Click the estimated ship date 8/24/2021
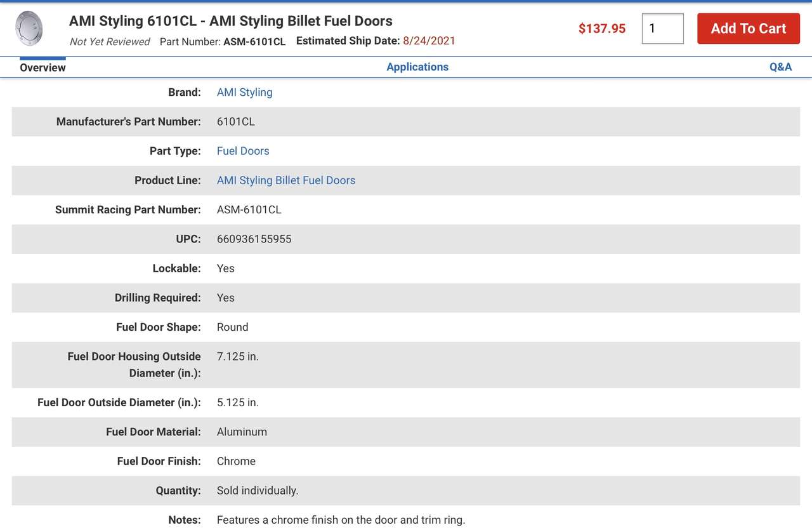Screen dimensions: 812x530 (x=429, y=41)
